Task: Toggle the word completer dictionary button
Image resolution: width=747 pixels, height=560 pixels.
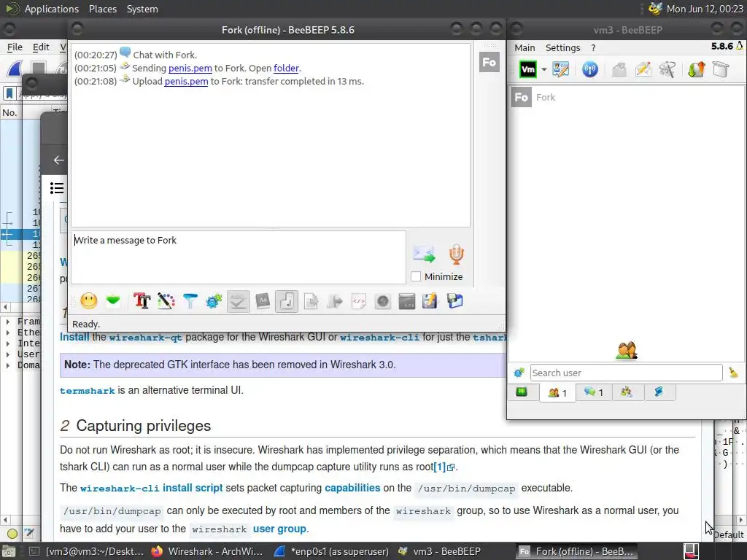Action: 263,301
